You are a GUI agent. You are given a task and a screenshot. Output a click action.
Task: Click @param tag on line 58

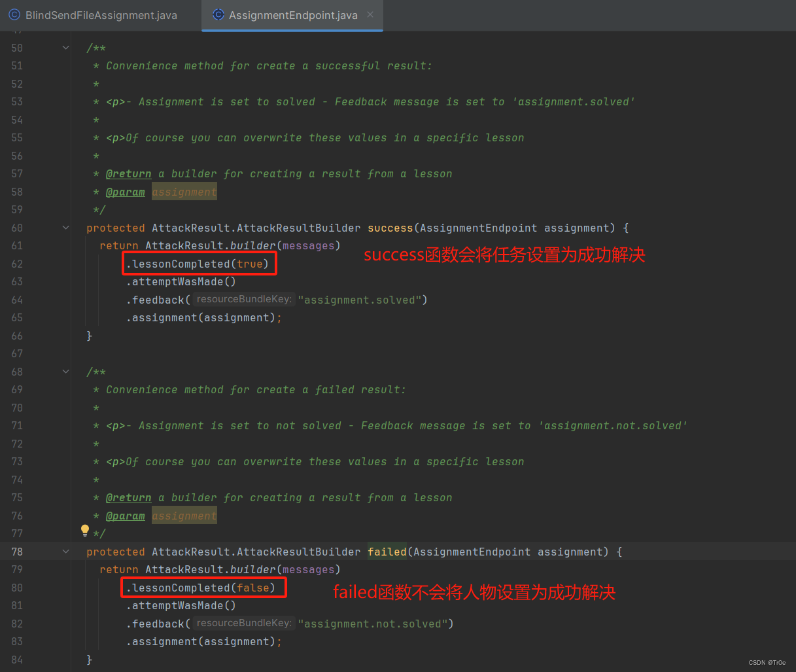126,192
